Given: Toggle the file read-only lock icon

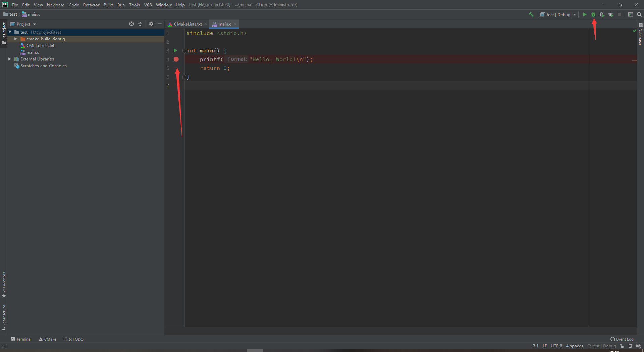Looking at the screenshot, I should click(622, 346).
